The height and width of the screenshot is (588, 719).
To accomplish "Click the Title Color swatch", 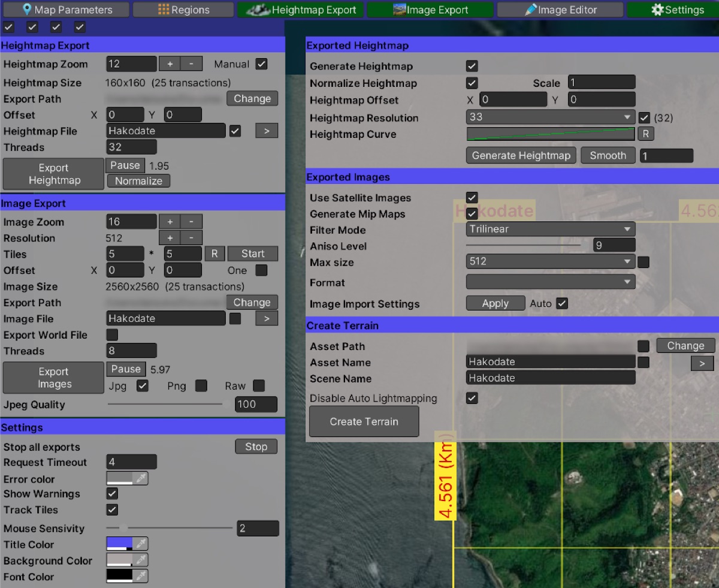I will [x=119, y=544].
